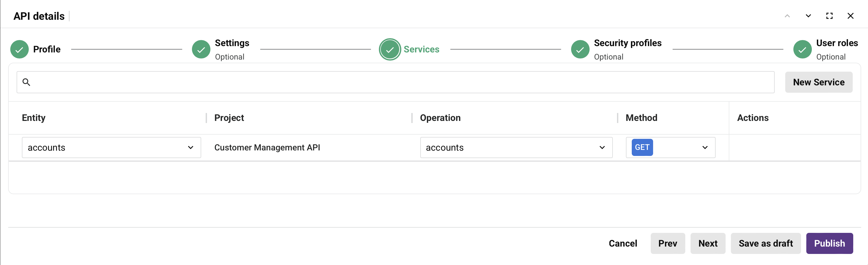Viewport: 868px width, 265px height.
Task: Select the User roles step in the wizard
Action: [837, 43]
